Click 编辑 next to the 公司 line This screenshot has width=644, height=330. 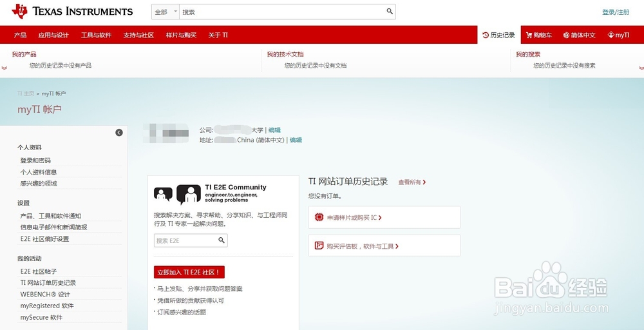tap(275, 130)
